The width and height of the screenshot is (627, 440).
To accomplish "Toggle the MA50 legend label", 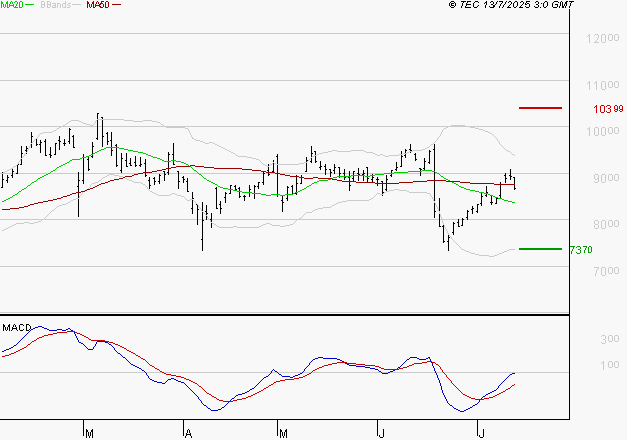I will pyautogui.click(x=98, y=6).
